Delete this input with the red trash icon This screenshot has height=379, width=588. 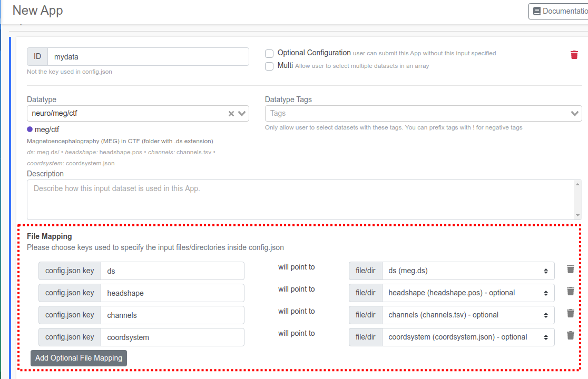[x=574, y=55]
